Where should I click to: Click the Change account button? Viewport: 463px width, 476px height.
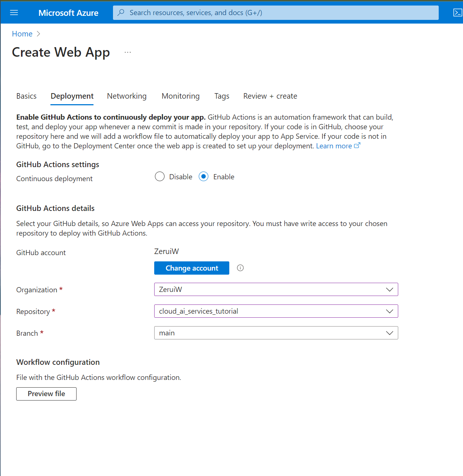[192, 268]
